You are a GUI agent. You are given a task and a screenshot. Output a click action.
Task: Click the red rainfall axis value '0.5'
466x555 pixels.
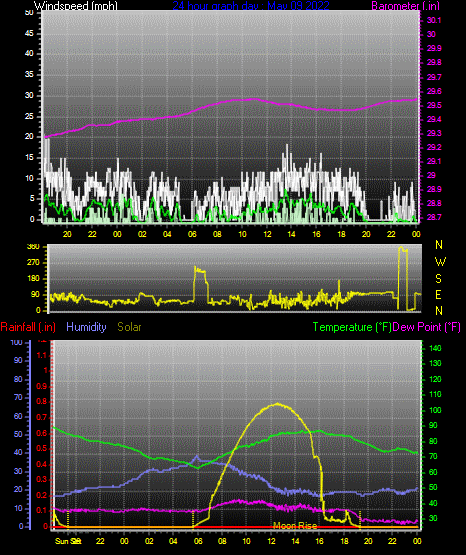(x=42, y=448)
